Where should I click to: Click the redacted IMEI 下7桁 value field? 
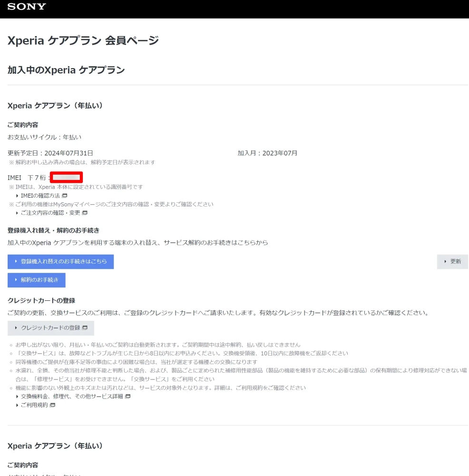click(x=67, y=178)
